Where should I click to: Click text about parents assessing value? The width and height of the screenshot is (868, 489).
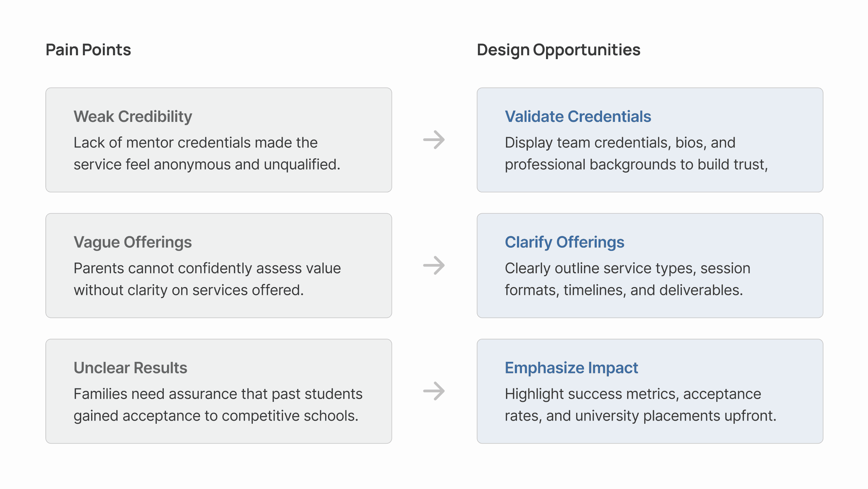pos(207,279)
